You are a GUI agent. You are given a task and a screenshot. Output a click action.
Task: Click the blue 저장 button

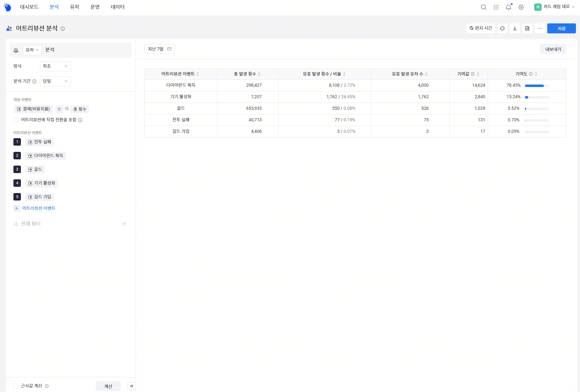[562, 28]
